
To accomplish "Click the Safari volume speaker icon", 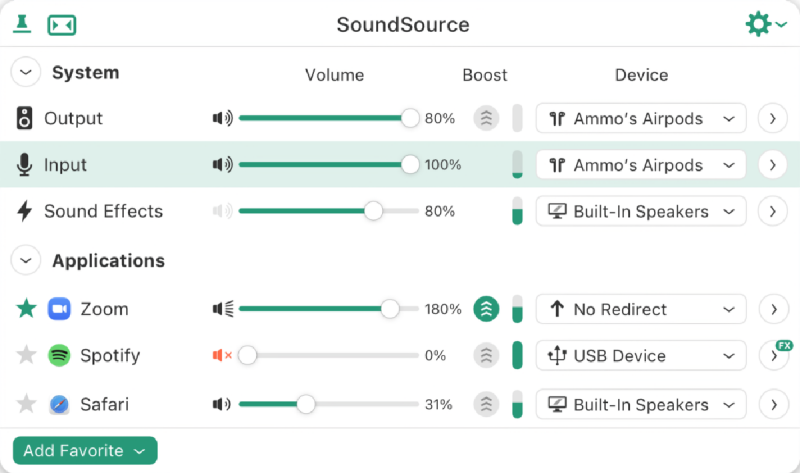I will (222, 405).
